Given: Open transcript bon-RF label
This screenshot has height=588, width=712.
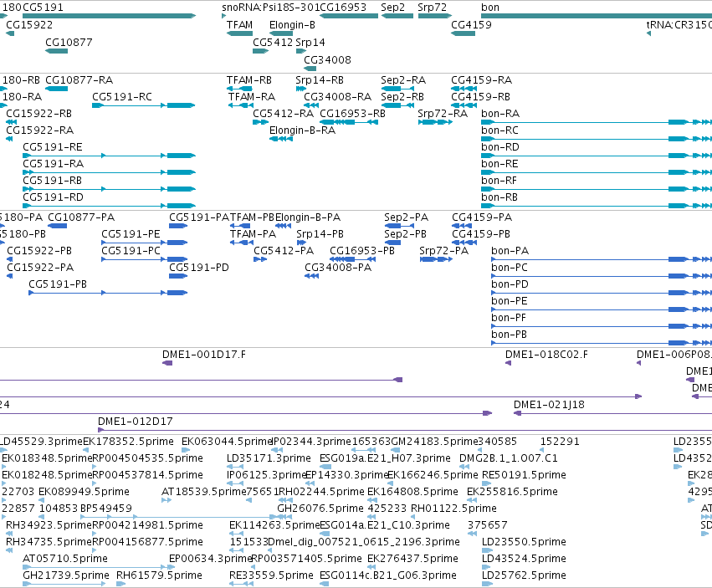Looking at the screenshot, I should [499, 181].
